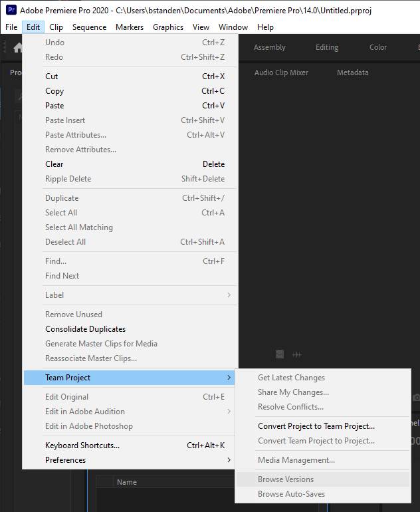Click the Premiere Pro icon in title bar
Image resolution: width=420 pixels, height=512 pixels.
click(11, 11)
